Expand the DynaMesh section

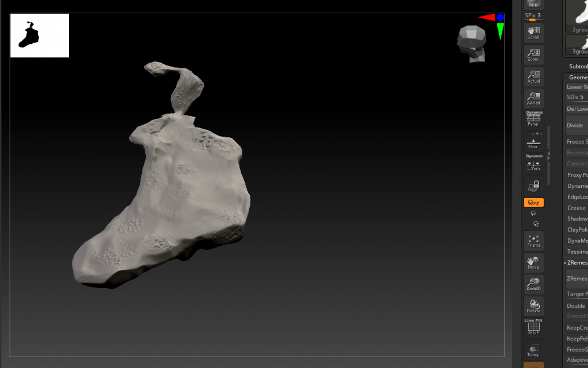tap(577, 241)
